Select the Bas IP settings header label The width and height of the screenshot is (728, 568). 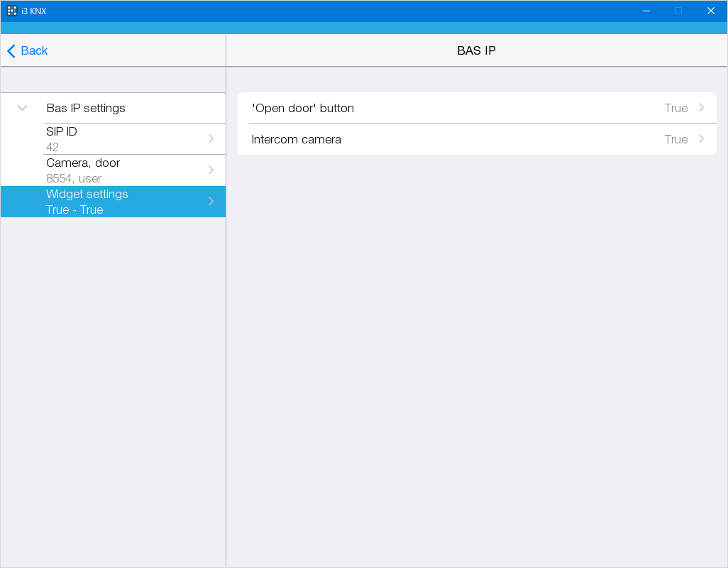[86, 108]
